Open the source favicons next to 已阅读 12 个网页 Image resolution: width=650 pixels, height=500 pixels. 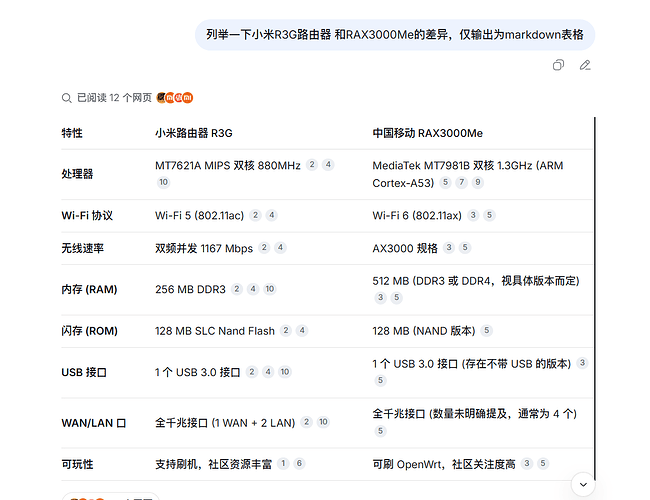175,98
